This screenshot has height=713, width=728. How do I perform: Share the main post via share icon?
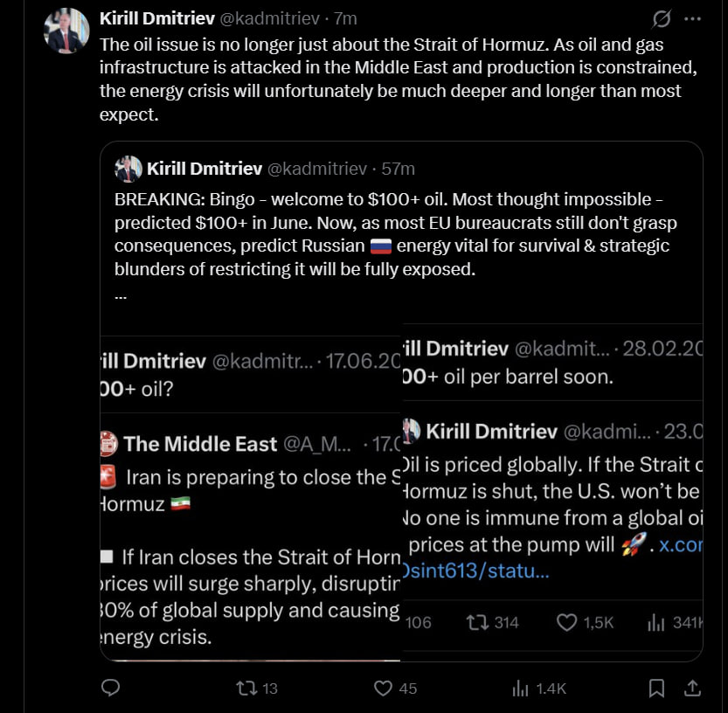pos(691,689)
